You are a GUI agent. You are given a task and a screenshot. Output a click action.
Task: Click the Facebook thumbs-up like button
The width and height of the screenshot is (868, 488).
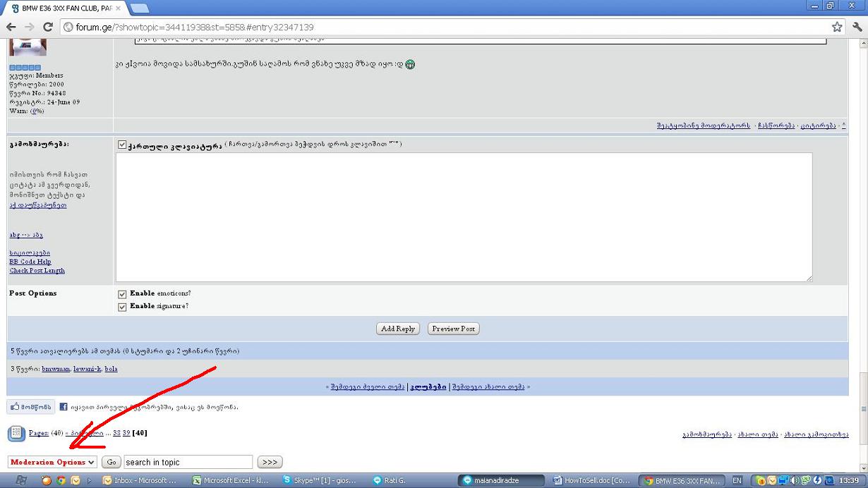tap(31, 407)
